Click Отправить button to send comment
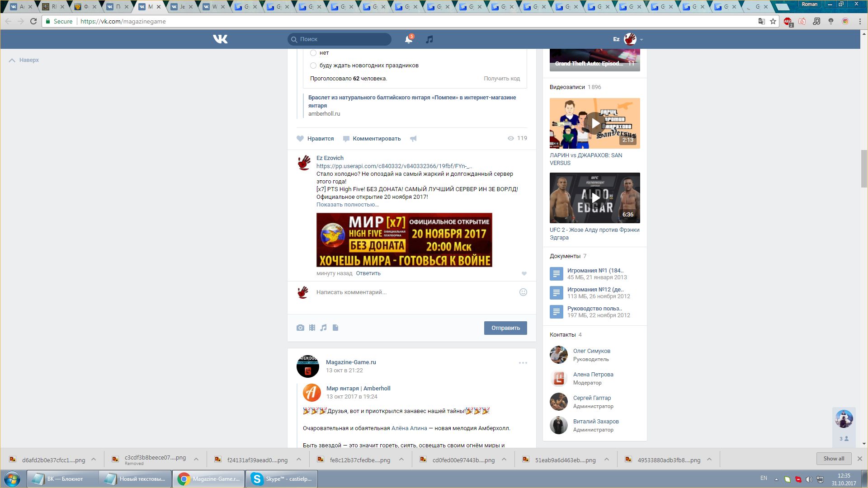The width and height of the screenshot is (868, 488). tap(505, 328)
